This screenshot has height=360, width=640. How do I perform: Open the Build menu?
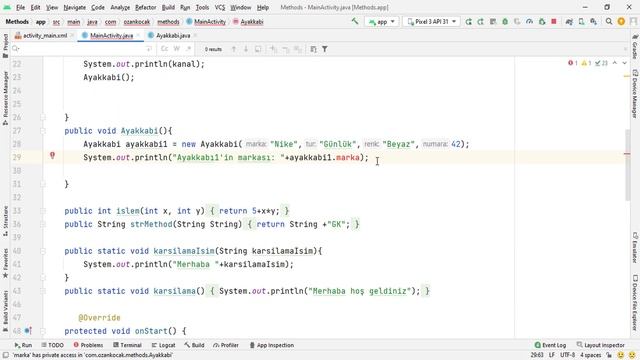[x=168, y=7]
